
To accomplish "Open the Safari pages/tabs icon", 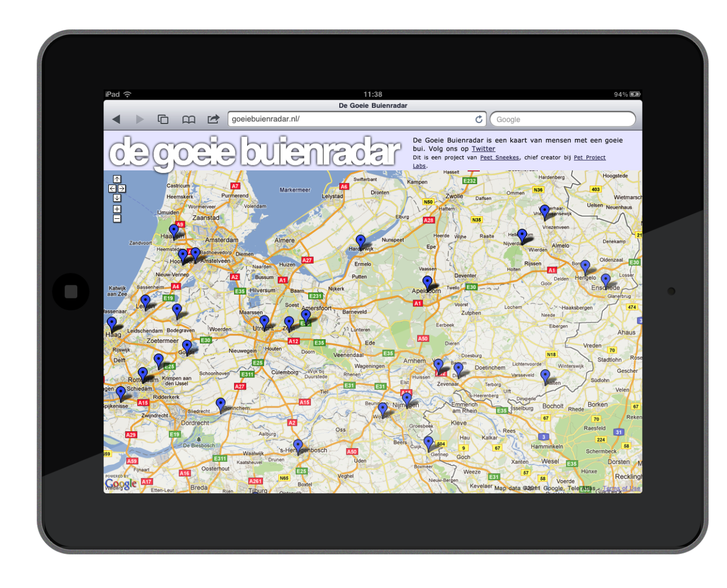I will point(163,119).
